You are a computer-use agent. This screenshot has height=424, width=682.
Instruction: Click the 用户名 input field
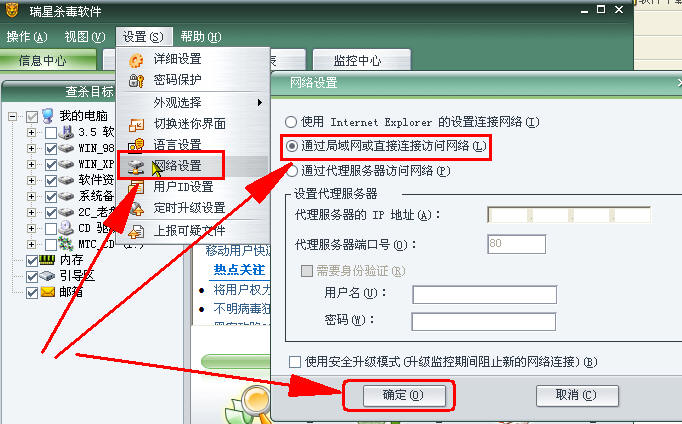click(485, 294)
